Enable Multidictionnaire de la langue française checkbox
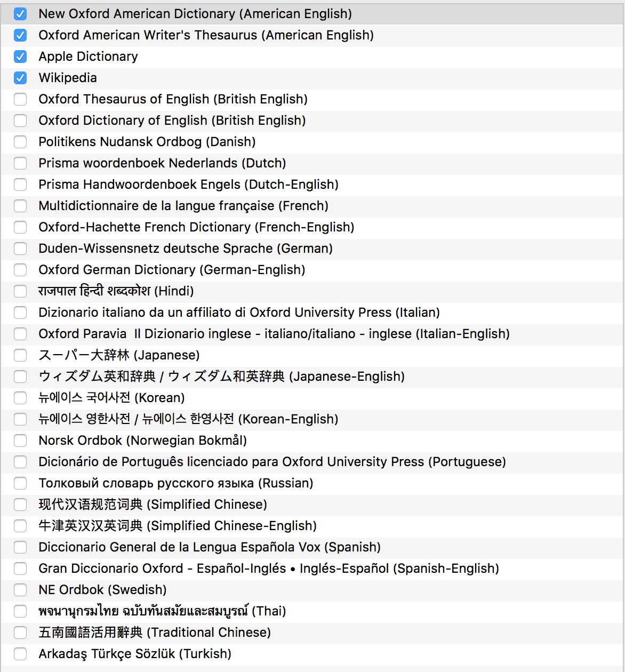 20,206
